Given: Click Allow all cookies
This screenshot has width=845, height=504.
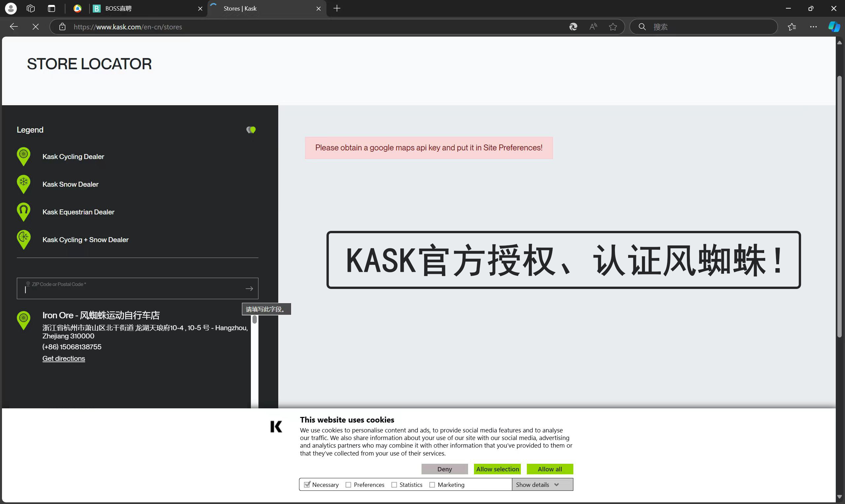Looking at the screenshot, I should coord(550,469).
